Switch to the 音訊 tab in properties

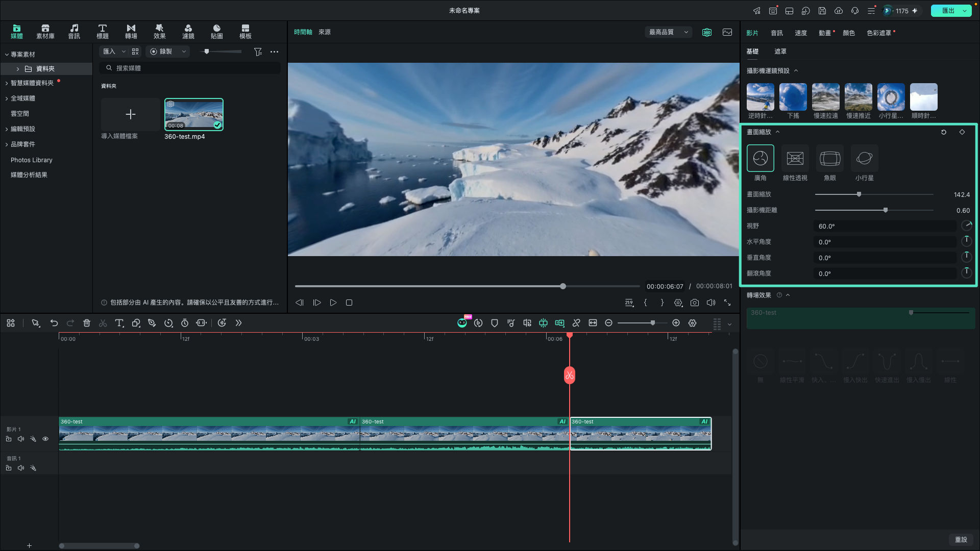(777, 33)
